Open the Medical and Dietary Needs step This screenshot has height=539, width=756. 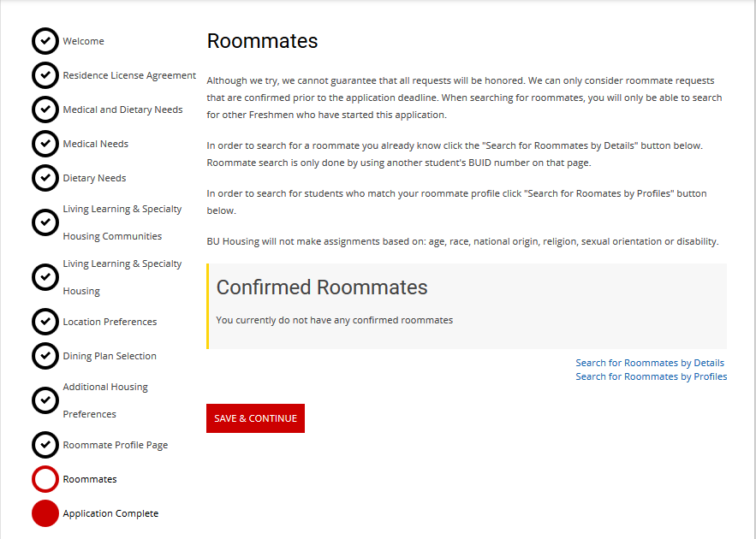122,110
